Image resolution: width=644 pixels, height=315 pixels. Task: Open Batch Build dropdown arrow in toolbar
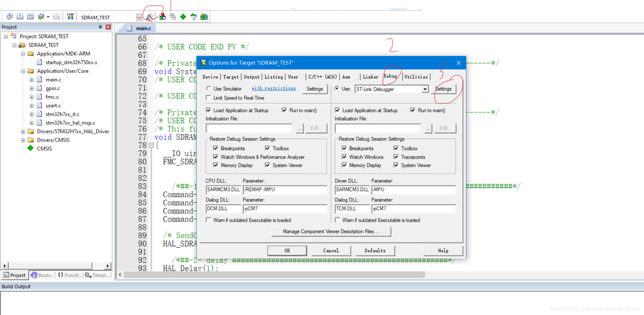point(48,17)
